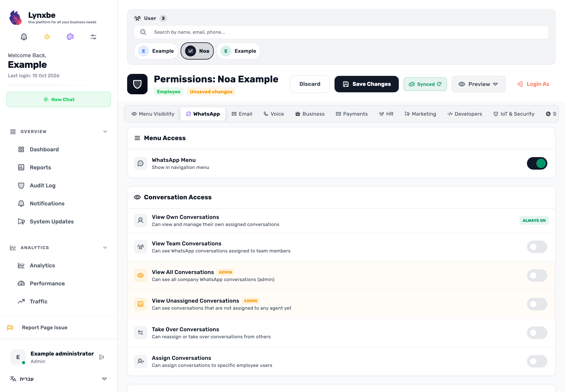Click the Permissions shield icon

coord(137,84)
